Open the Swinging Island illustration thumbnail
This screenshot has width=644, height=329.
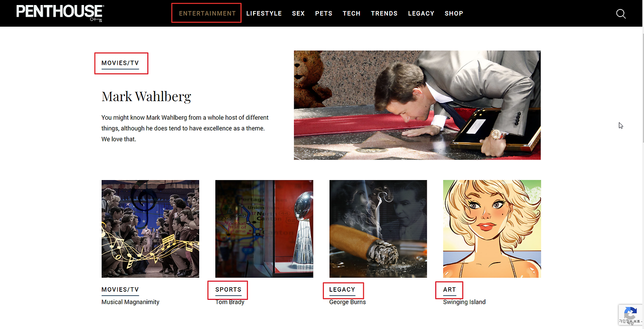click(x=492, y=229)
